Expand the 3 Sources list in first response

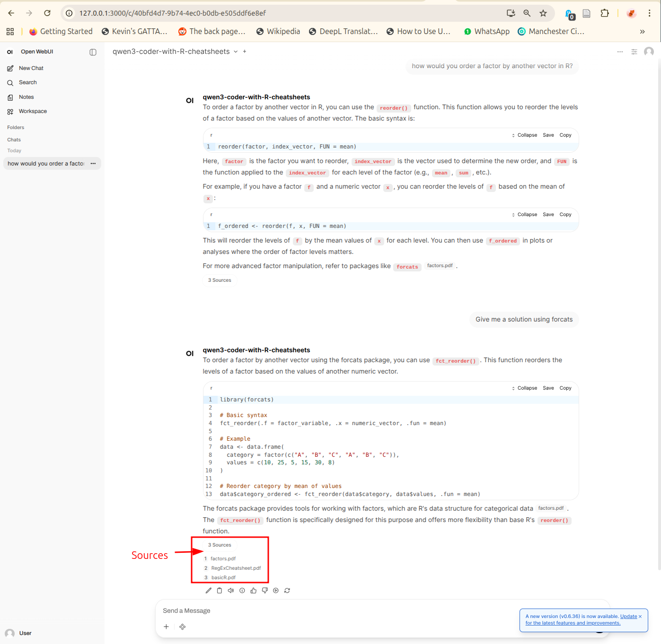[220, 280]
